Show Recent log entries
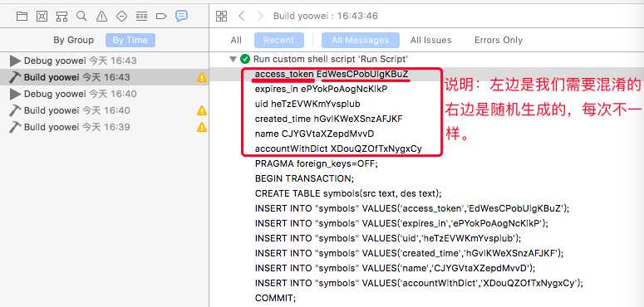This screenshot has height=307, width=644. pyautogui.click(x=279, y=40)
